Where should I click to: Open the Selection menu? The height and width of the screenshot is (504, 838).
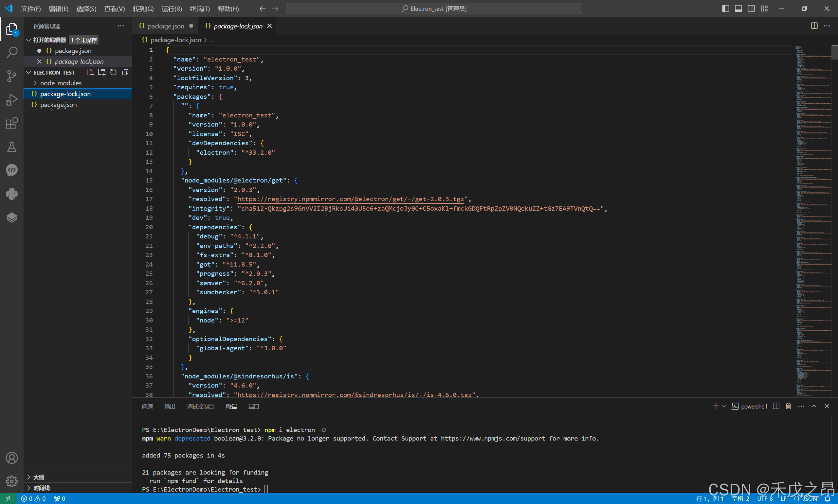point(86,9)
